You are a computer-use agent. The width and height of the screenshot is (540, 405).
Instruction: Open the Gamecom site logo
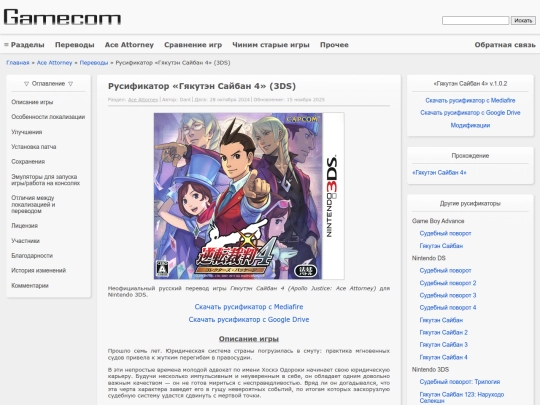click(62, 17)
